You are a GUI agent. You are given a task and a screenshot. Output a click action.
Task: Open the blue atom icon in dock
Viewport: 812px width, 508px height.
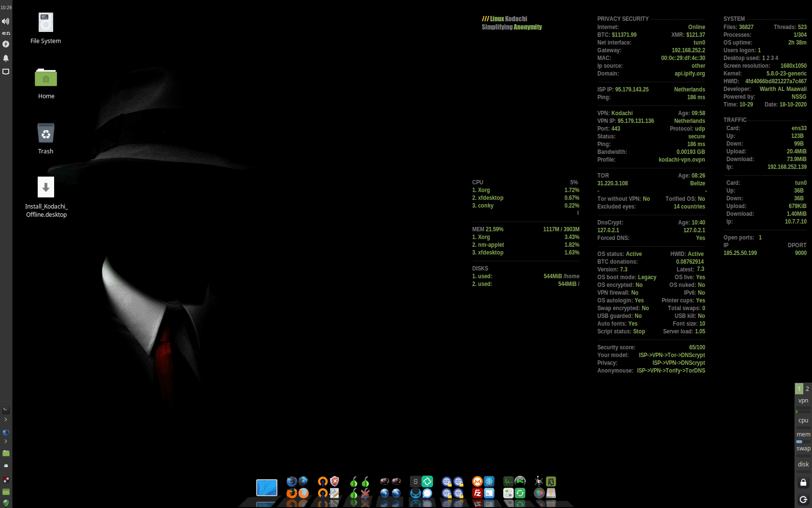pos(489,481)
